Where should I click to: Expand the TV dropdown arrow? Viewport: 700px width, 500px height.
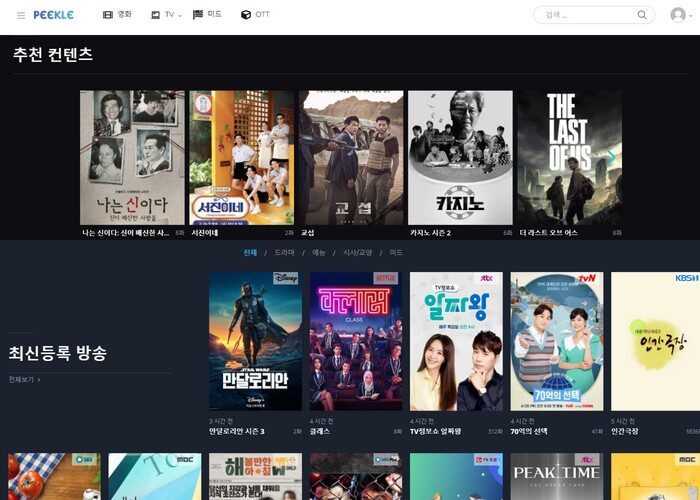[x=180, y=16]
